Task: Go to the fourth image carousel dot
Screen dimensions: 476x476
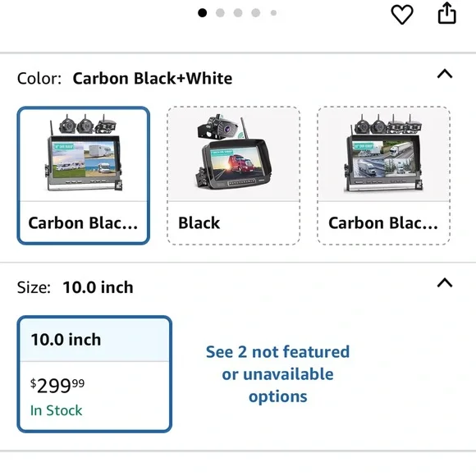Action: click(x=256, y=13)
